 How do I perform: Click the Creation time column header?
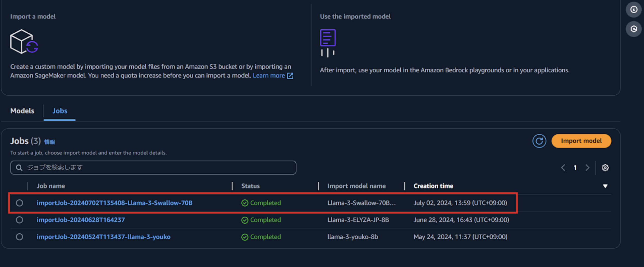tap(433, 186)
